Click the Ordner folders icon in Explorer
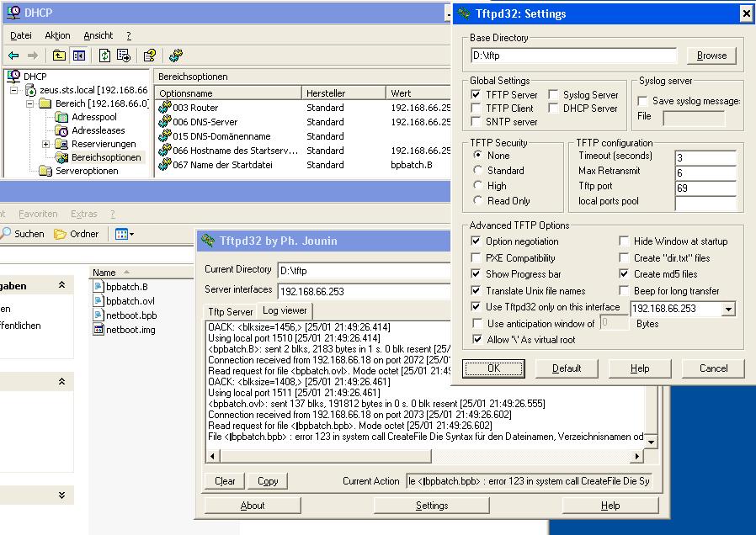756x535 pixels. tap(61, 234)
